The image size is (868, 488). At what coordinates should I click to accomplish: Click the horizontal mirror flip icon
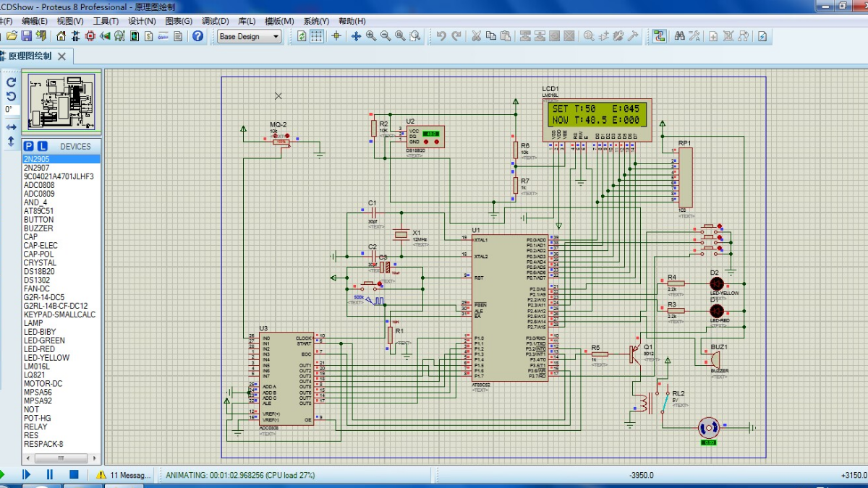tap(11, 127)
